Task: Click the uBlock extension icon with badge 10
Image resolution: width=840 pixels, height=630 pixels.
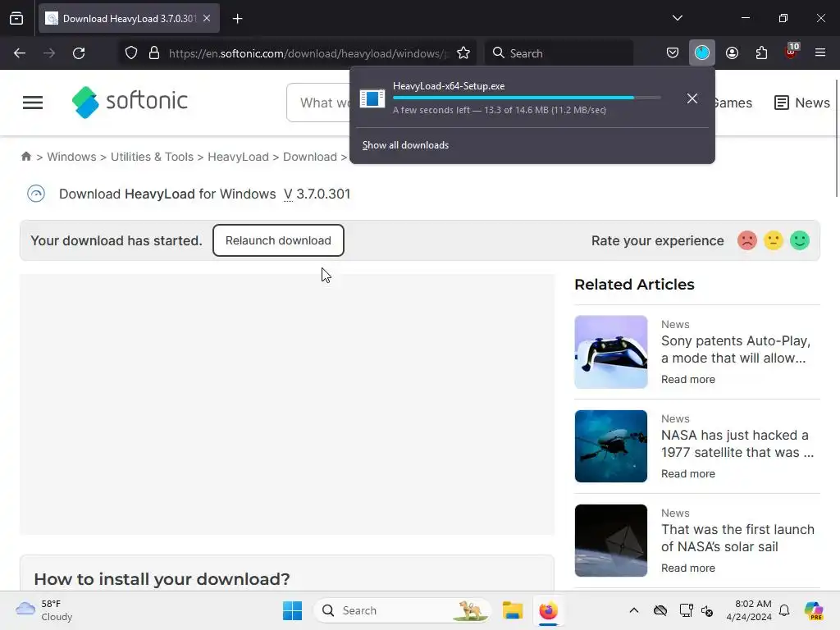Action: [x=792, y=52]
